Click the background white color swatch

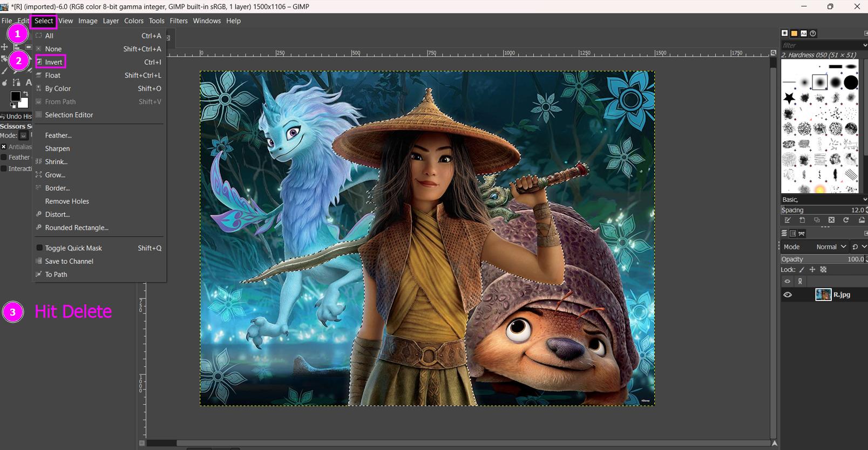pos(23,103)
